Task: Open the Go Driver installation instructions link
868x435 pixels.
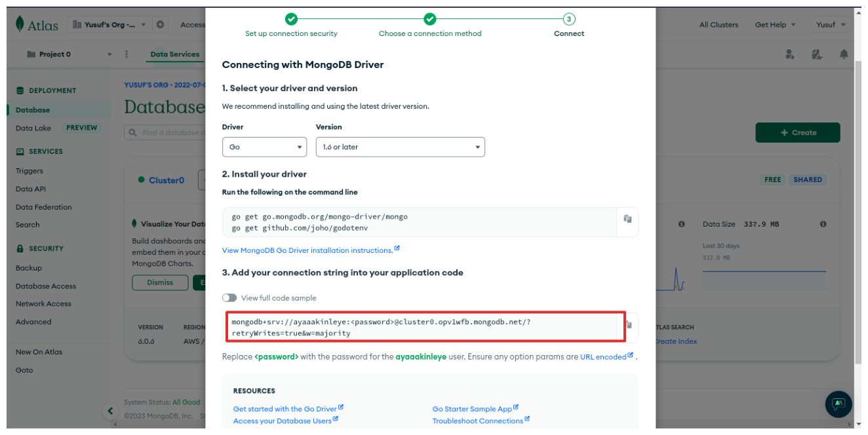Action: (307, 250)
